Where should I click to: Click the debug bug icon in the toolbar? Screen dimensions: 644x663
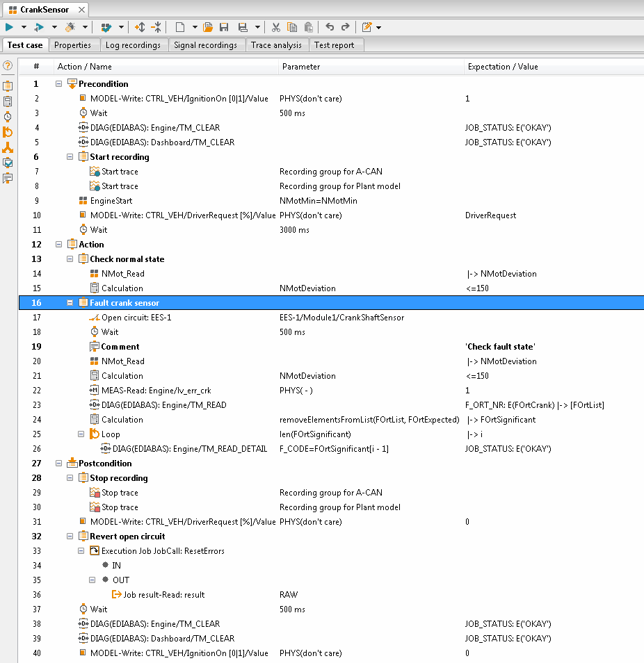pos(70,28)
